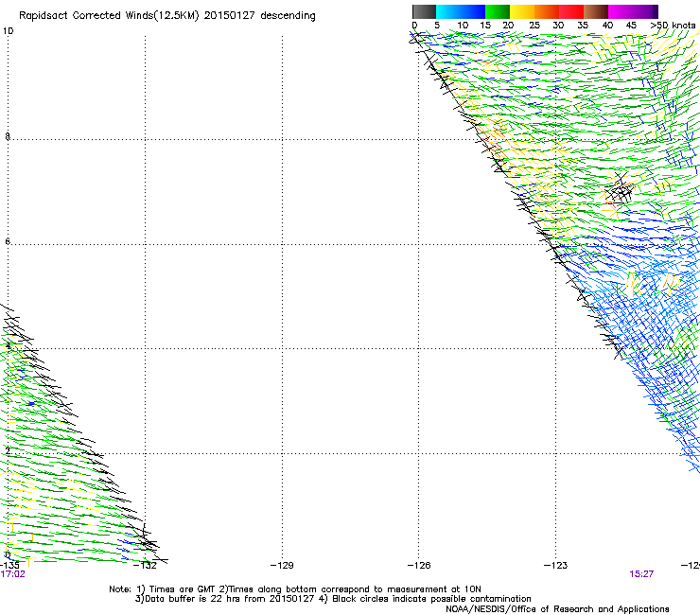
Task: Click the longitude label -135
Action: (x=9, y=566)
